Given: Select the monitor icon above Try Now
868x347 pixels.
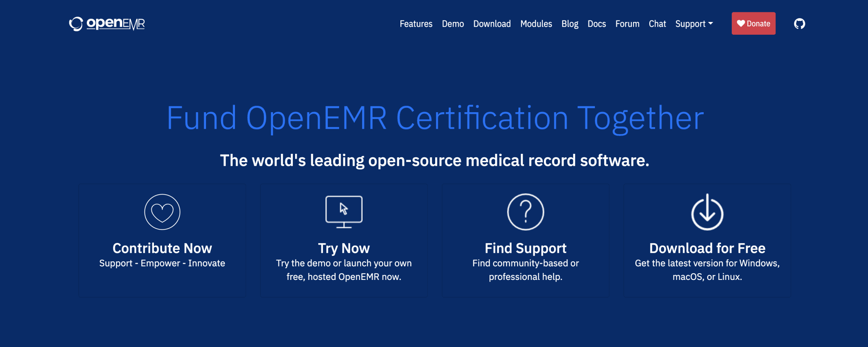Looking at the screenshot, I should [344, 212].
